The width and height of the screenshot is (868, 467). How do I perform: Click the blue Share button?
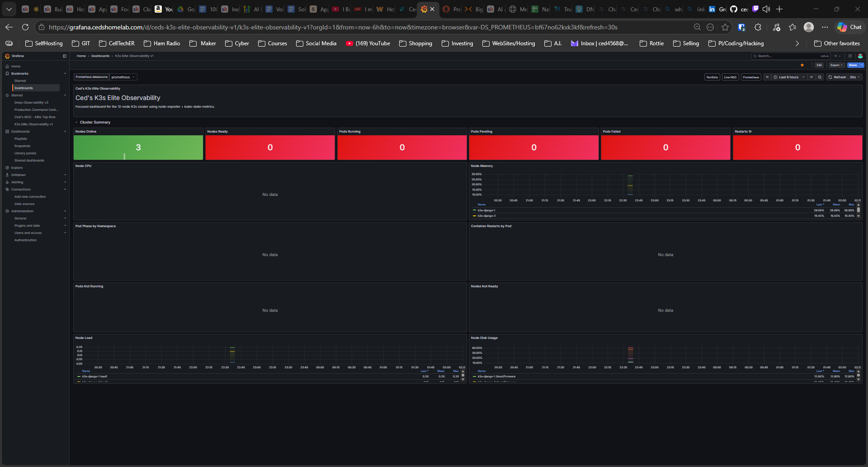(x=853, y=65)
